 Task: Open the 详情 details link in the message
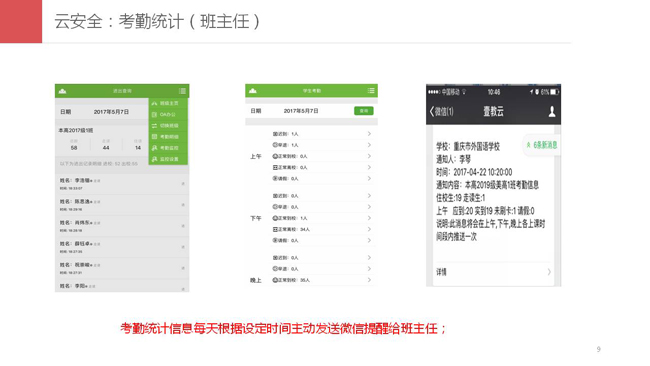coord(493,272)
